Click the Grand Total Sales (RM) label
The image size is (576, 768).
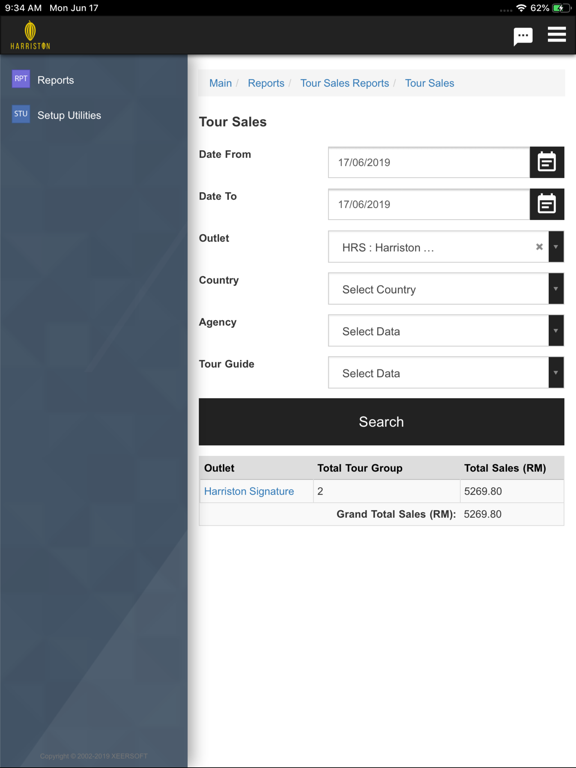(x=396, y=514)
